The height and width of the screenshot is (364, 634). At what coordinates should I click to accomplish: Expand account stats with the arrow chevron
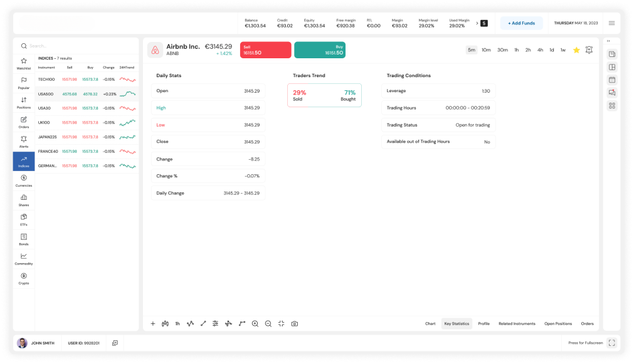coord(477,23)
